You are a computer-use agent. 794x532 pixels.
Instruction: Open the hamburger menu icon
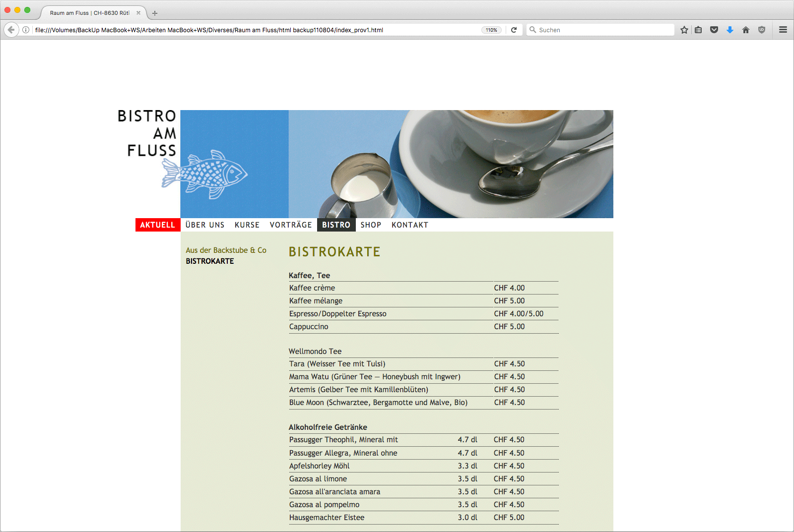click(x=783, y=30)
